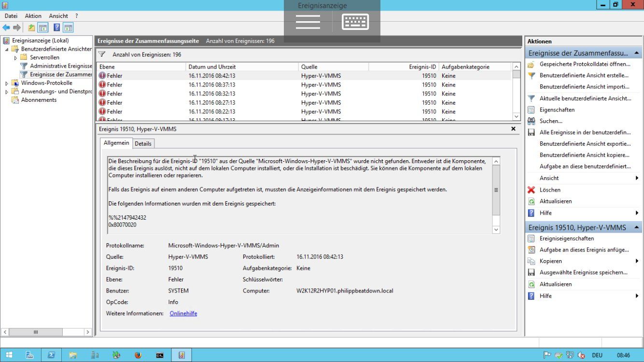Select the Abonnements tree item
The height and width of the screenshot is (362, 644).
pos(39,100)
